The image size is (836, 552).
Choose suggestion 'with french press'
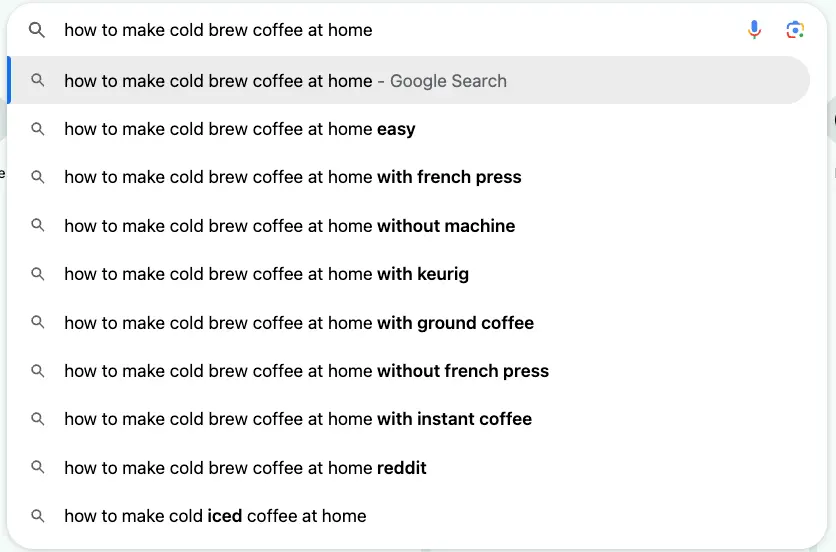(x=409, y=177)
